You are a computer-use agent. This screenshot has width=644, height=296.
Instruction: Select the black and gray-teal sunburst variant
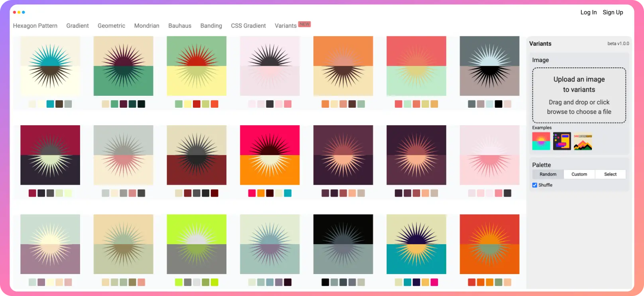point(343,244)
